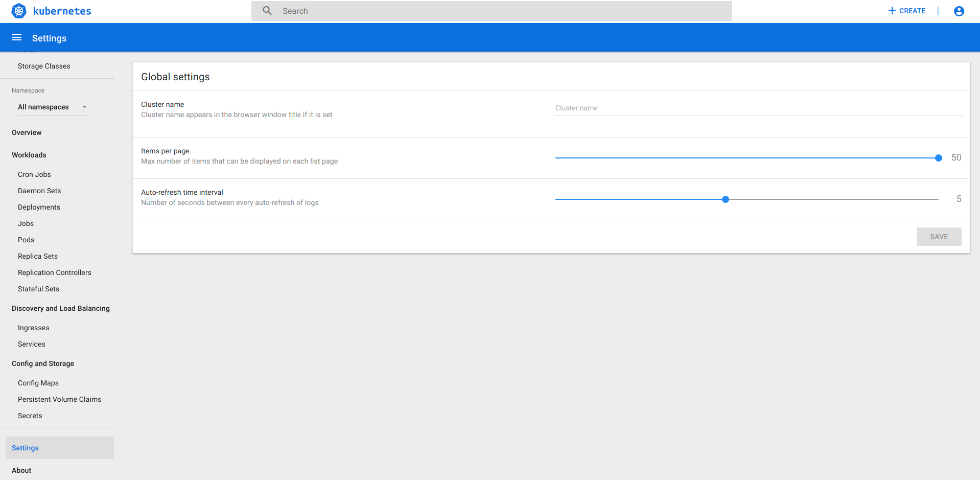Navigate to Ingresses
The image size is (980, 480).
(x=34, y=328)
